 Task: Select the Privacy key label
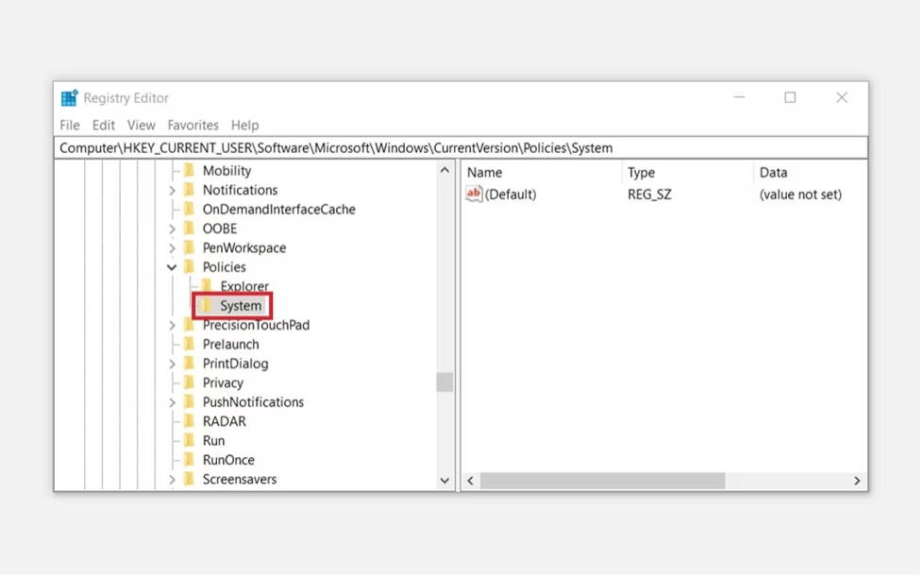point(223,383)
